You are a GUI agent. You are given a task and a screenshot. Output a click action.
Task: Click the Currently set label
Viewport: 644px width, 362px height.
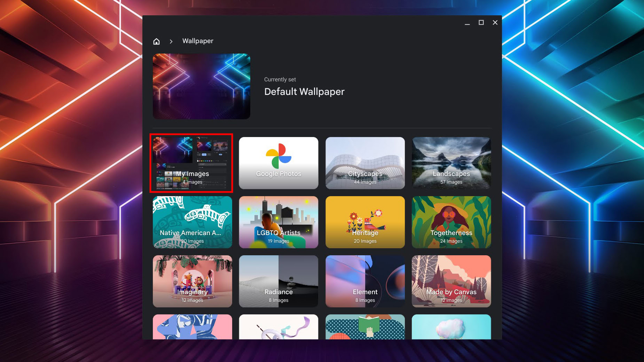click(280, 79)
